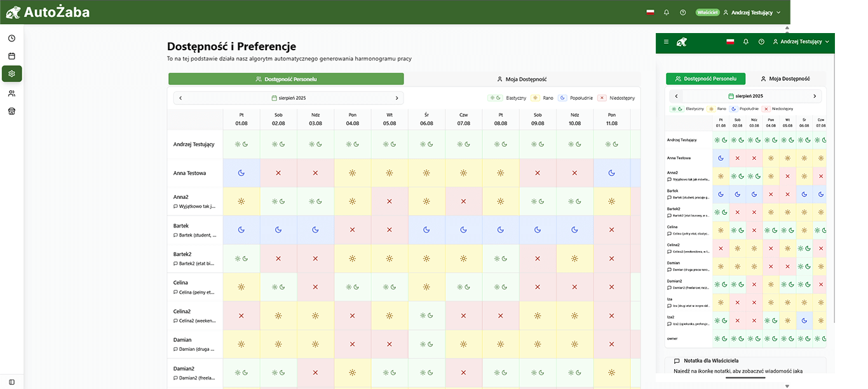The width and height of the screenshot is (868, 389).
Task: Select the active gear settings sidebar icon
Action: click(11, 74)
